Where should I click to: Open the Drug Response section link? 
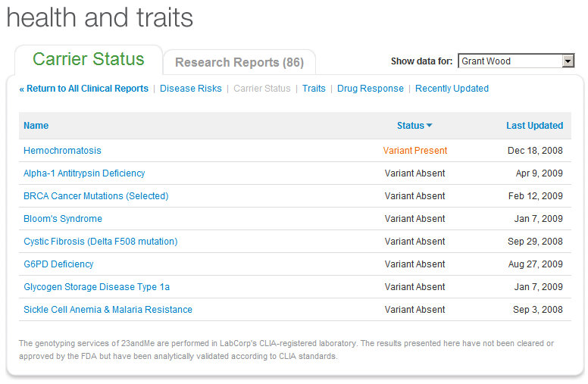pos(370,89)
